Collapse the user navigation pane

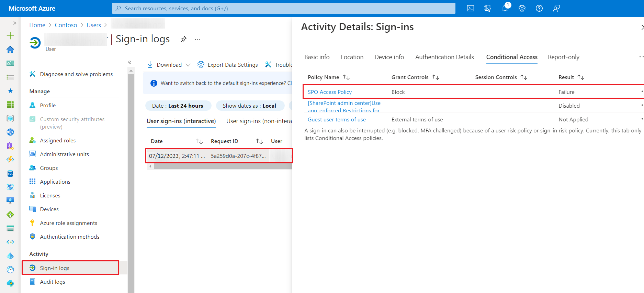pos(129,62)
